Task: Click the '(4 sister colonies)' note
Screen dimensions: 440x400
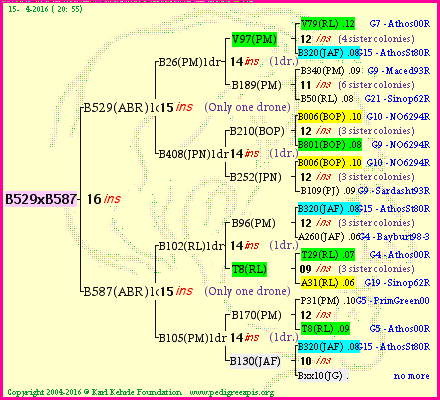Action: [x=376, y=39]
